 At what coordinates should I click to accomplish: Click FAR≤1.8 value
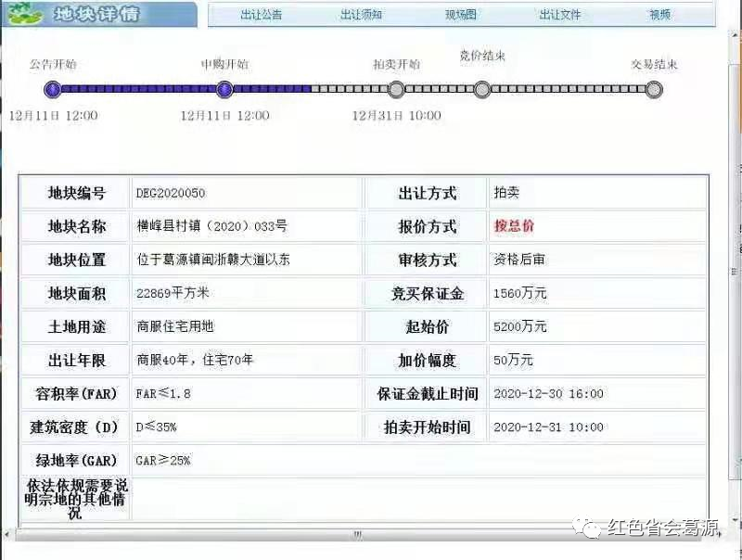point(163,393)
